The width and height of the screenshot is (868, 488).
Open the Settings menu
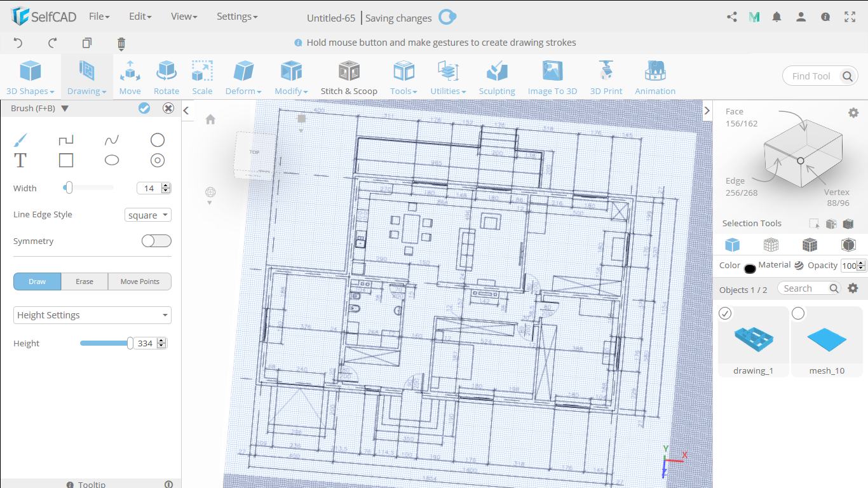coord(237,17)
